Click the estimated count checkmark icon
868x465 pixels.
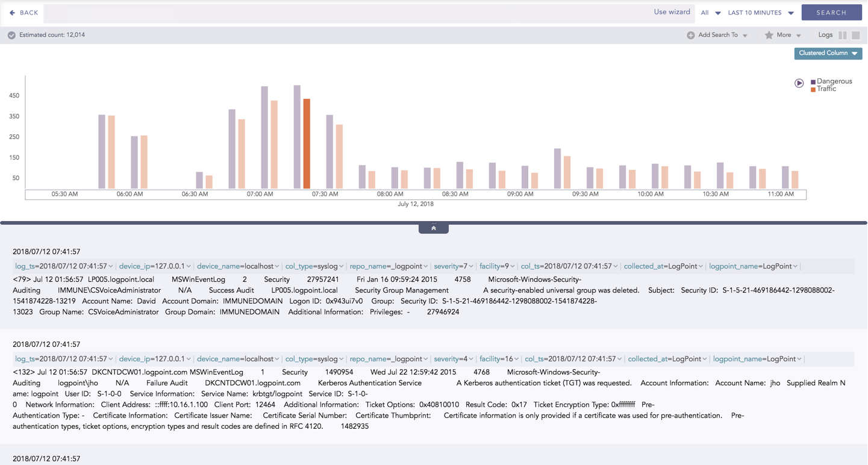(11, 35)
